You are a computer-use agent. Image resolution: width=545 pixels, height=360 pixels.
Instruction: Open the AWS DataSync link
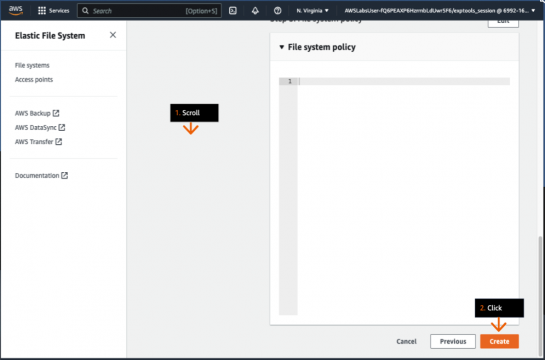pyautogui.click(x=40, y=128)
